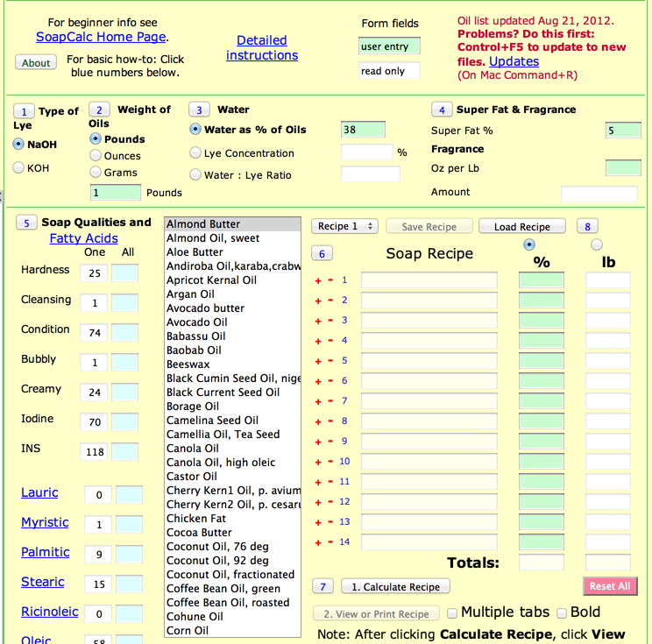
Task: Open SoapCalc Home Page link
Action: (101, 37)
